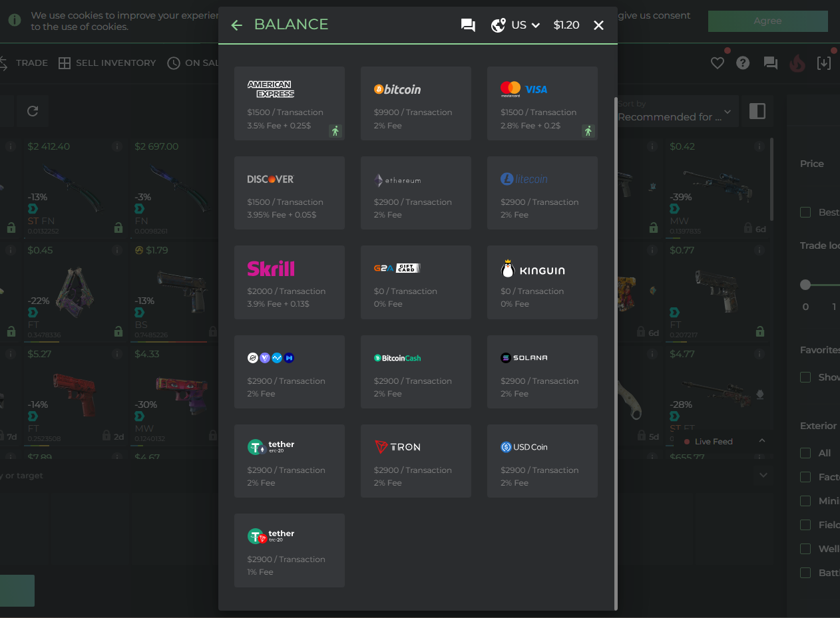Open the help question mark icon

pos(743,63)
